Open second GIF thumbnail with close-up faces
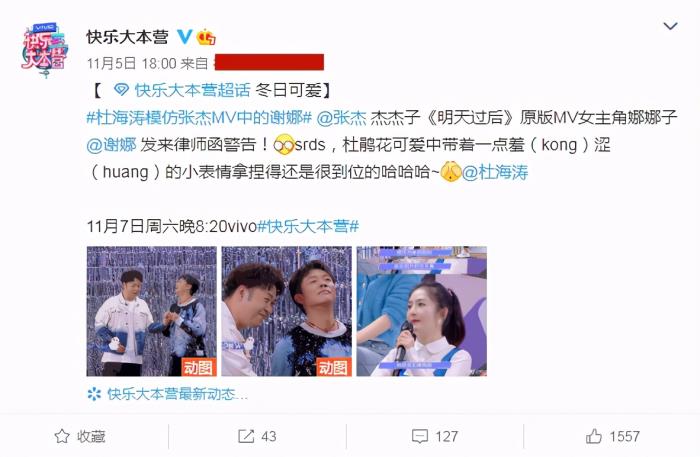Viewport: 700px width, 457px height. 287,311
